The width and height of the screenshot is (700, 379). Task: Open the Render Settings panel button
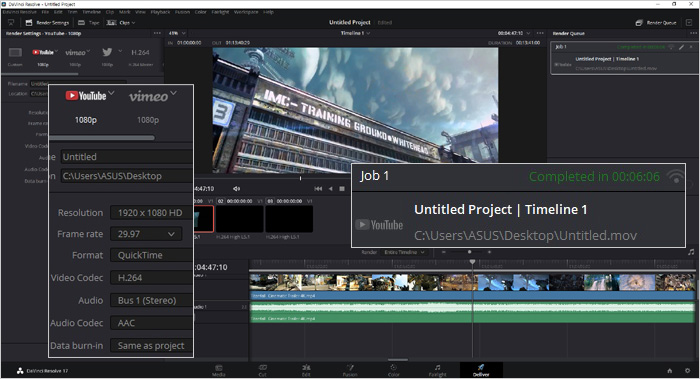[47, 22]
